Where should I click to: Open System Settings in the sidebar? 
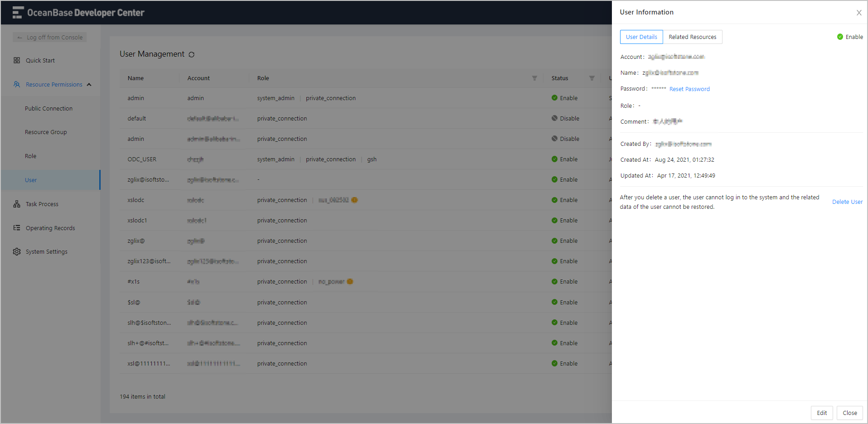click(x=47, y=251)
